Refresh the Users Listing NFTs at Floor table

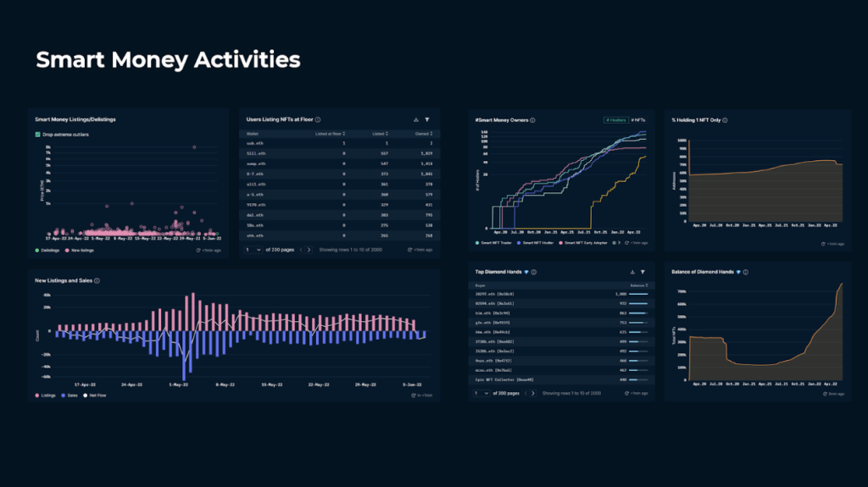[409, 250]
